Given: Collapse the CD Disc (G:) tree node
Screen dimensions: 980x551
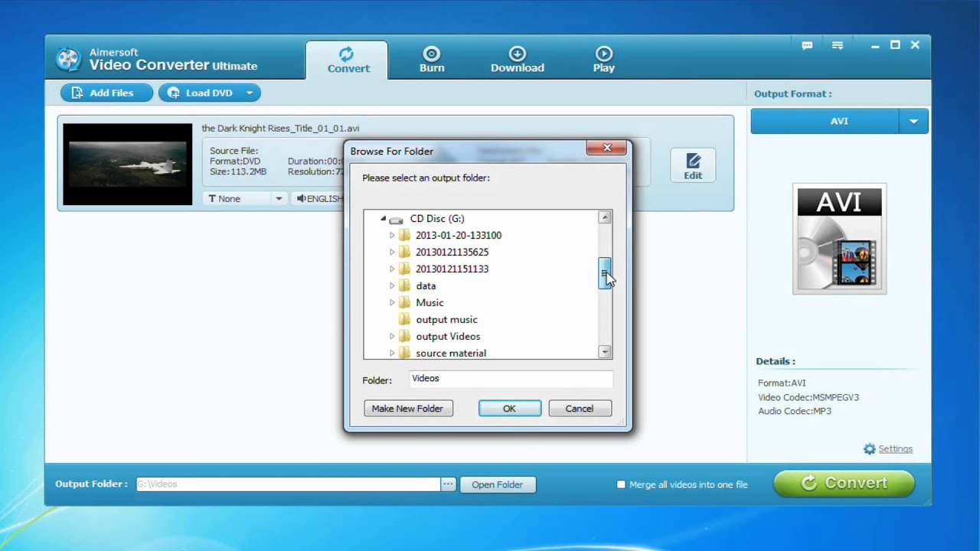Looking at the screenshot, I should point(383,219).
